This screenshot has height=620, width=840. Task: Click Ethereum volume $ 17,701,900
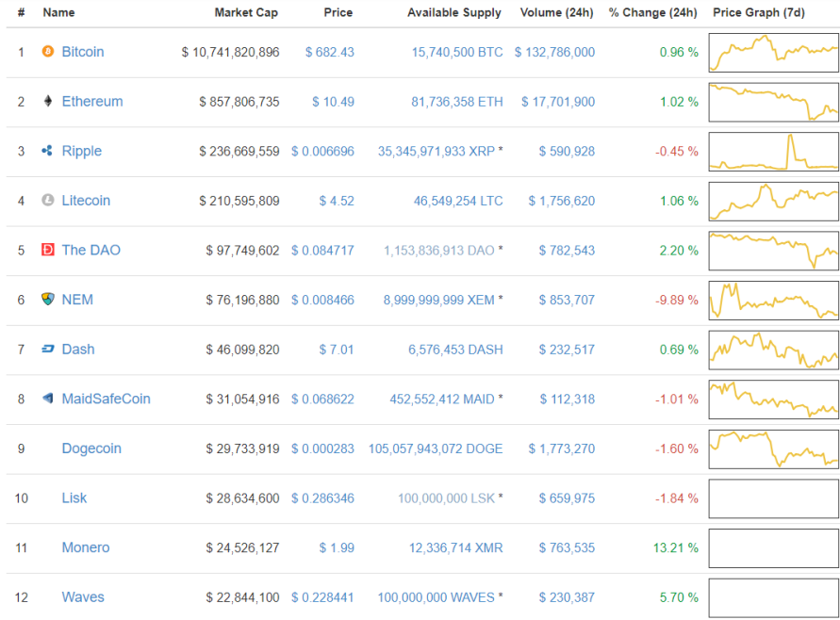coord(558,102)
